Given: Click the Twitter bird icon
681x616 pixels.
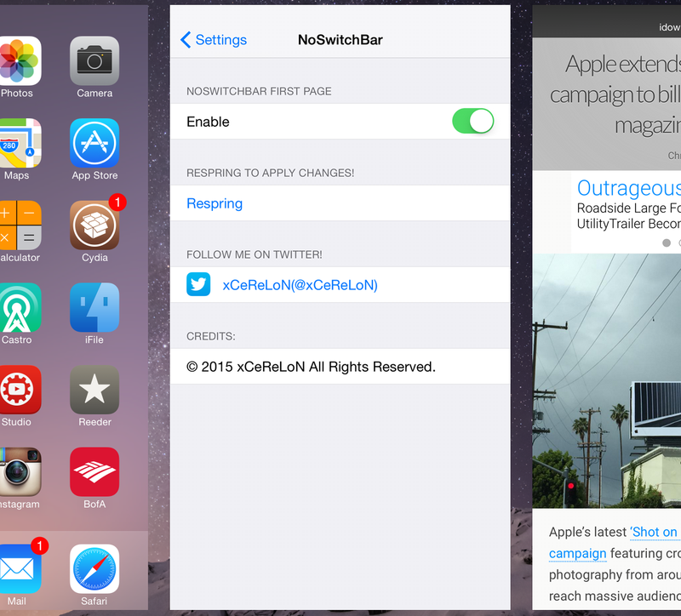Looking at the screenshot, I should 198,284.
